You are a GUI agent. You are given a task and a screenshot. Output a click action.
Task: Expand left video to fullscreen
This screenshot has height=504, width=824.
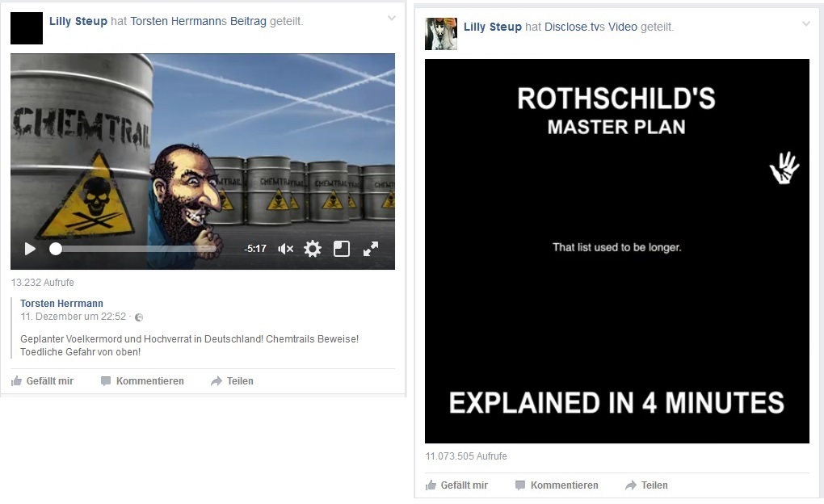point(371,249)
